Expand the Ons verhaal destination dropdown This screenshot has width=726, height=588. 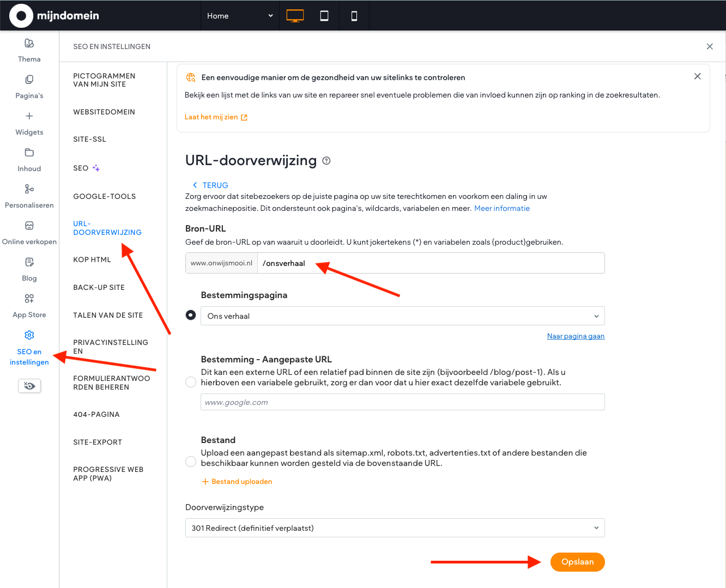coord(403,316)
